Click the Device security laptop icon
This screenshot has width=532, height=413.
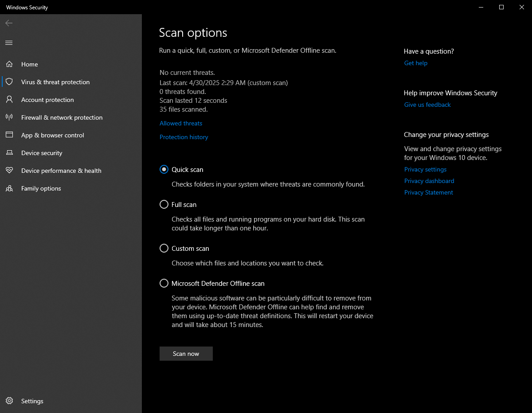click(9, 153)
